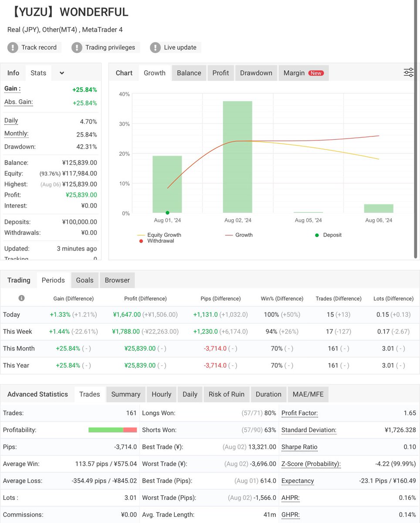420x523 pixels.
Task: Click the Abs. Gain label
Action: pos(19,102)
